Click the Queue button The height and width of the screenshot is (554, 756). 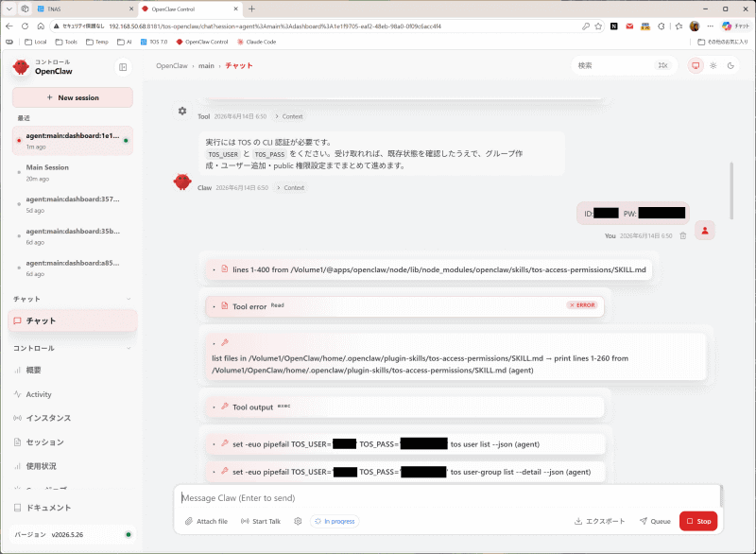pos(655,521)
